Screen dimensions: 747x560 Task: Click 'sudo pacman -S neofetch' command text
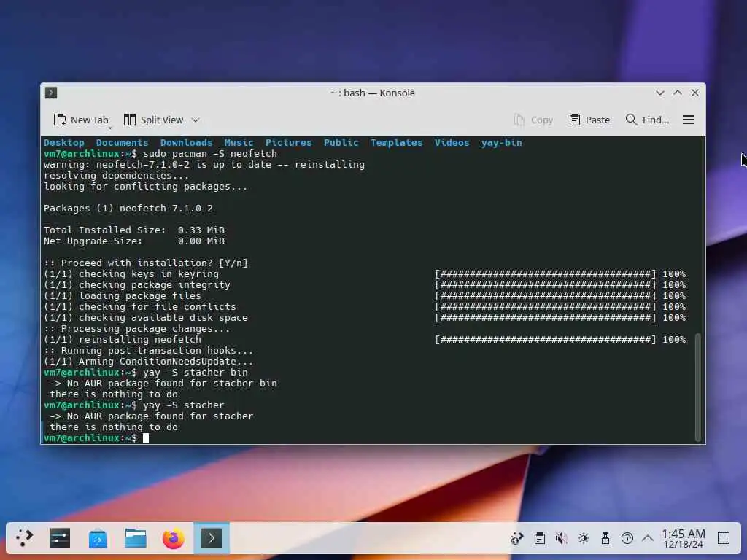click(x=209, y=153)
